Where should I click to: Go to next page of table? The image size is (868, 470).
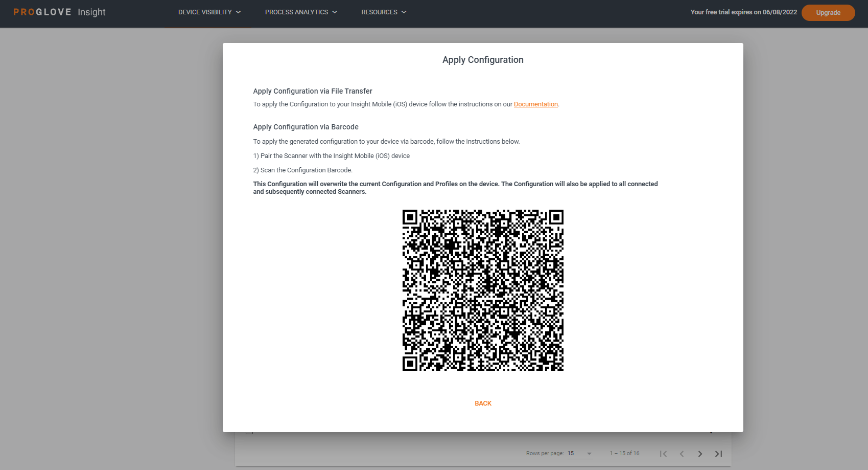tap(700, 454)
